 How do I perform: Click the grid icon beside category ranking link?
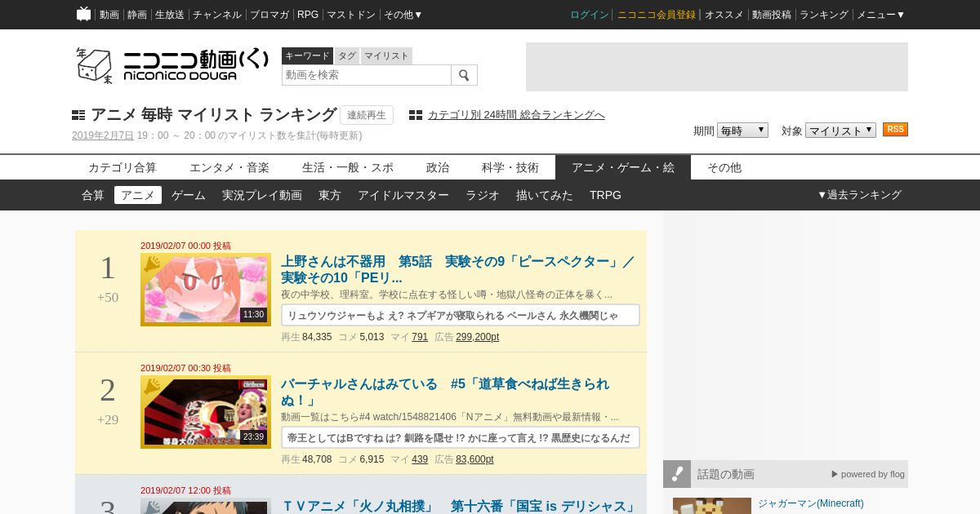pyautogui.click(x=416, y=115)
